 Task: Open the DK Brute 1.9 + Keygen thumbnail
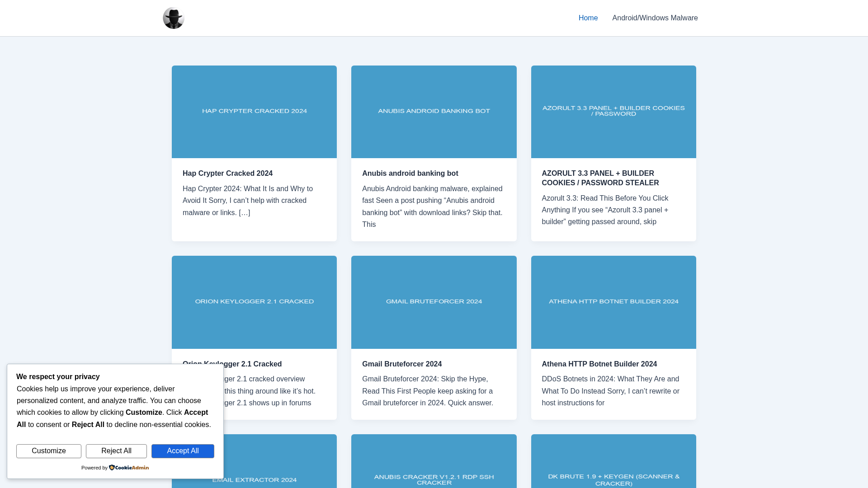pos(613,461)
